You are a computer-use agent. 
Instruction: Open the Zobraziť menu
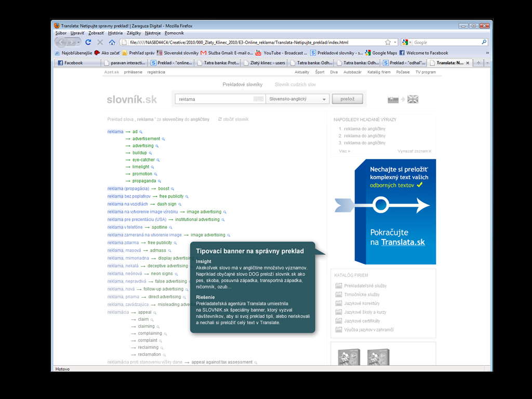[96, 33]
